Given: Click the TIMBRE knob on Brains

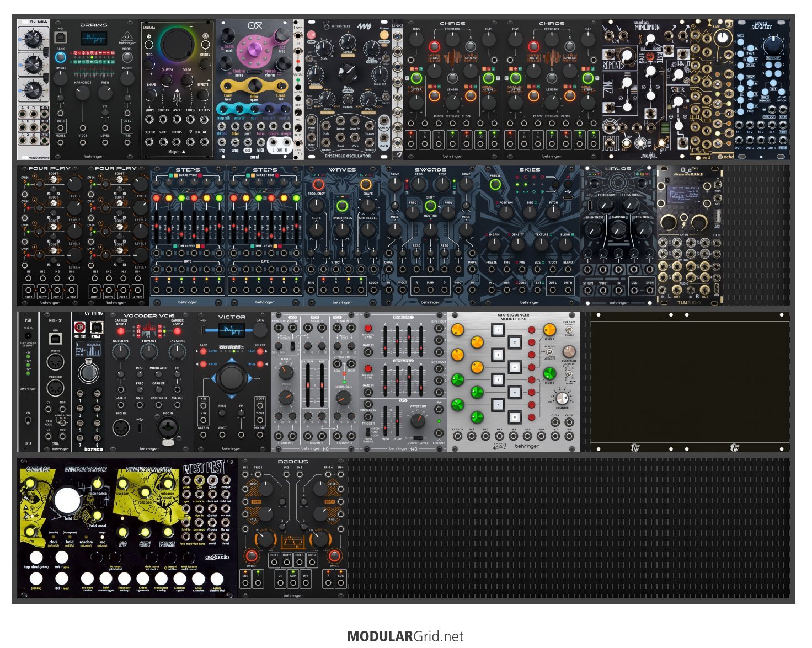Looking at the screenshot, I should tap(61, 79).
